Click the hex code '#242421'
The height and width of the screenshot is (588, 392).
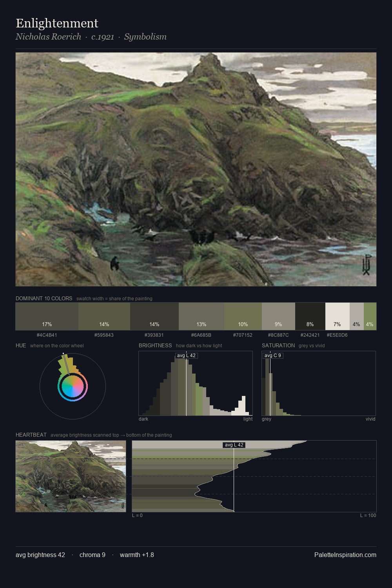(x=310, y=335)
